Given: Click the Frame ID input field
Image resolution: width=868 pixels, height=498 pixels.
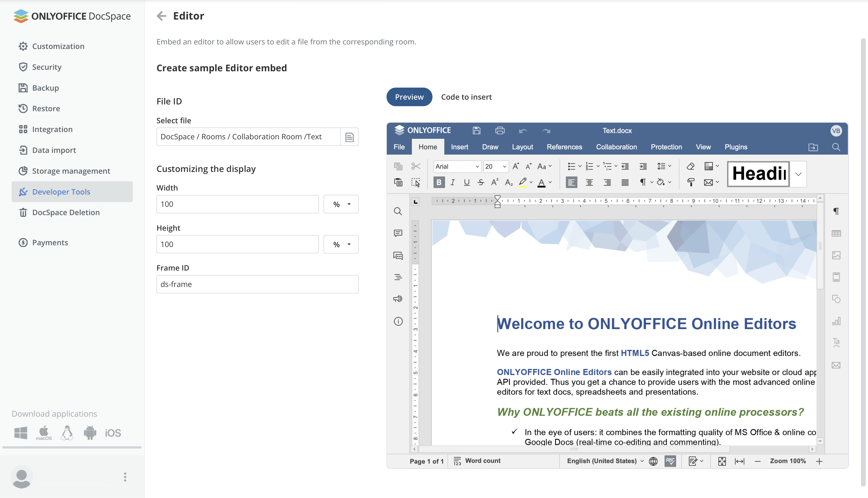Looking at the screenshot, I should point(257,284).
